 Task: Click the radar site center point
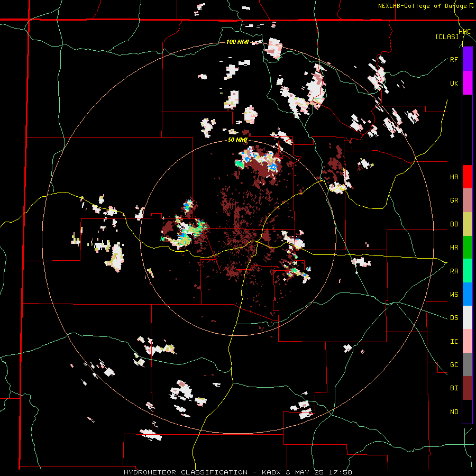click(x=239, y=237)
